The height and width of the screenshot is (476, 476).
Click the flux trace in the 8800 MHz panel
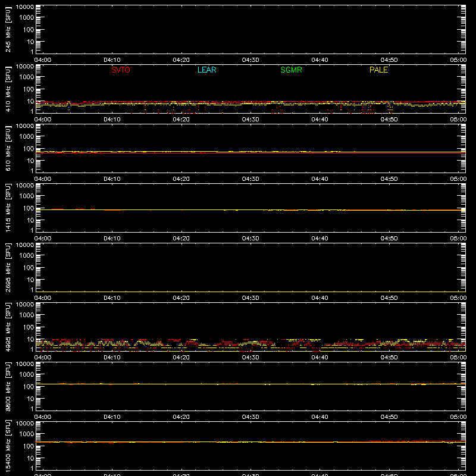250,384
